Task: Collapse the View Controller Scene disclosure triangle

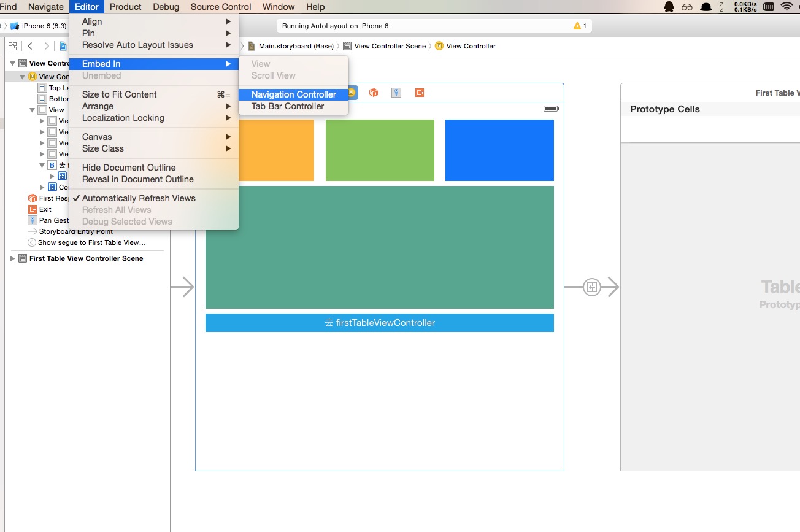Action: (x=12, y=63)
